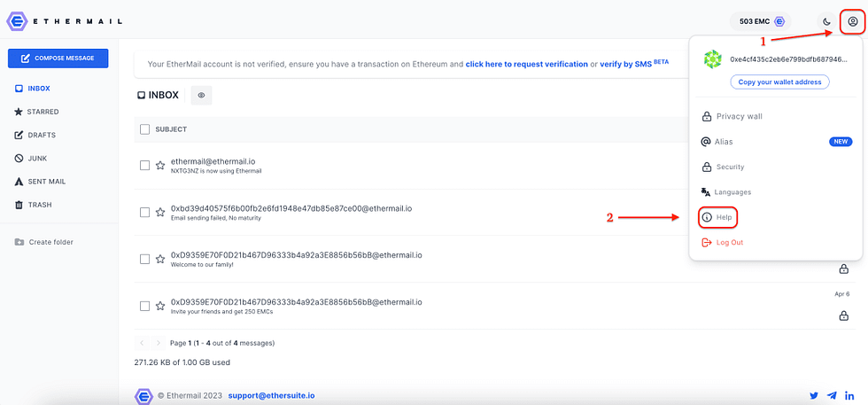
Task: Open the Twitter icon in footer
Action: click(814, 395)
